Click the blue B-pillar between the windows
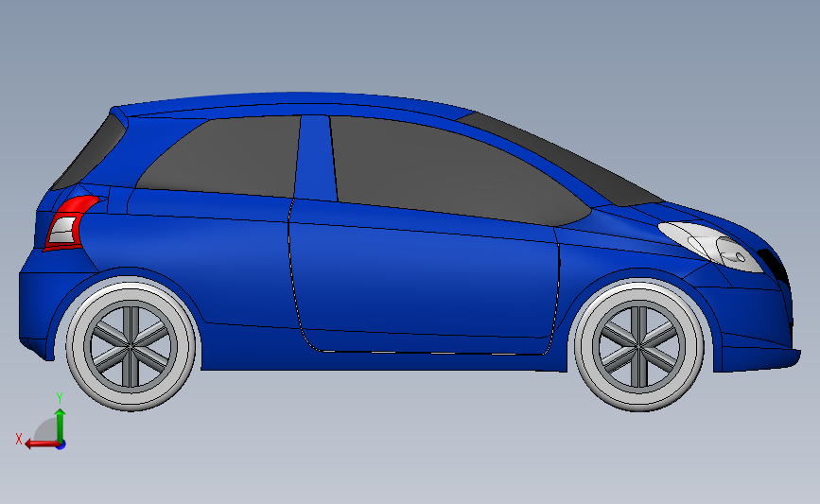The image size is (820, 504). [315, 160]
